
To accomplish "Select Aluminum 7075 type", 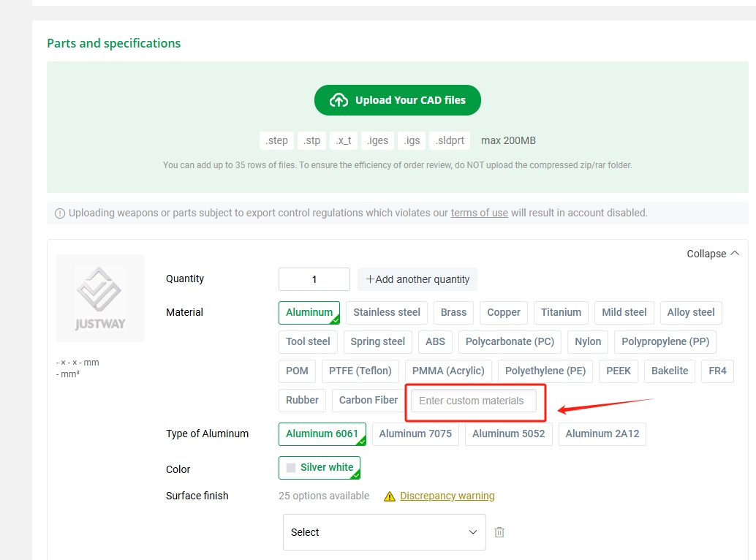I will (x=415, y=434).
